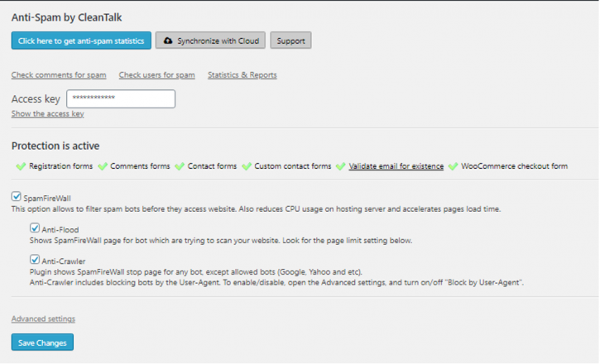Click green checkmark beside Contact forms
600x364 pixels.
tap(180, 166)
